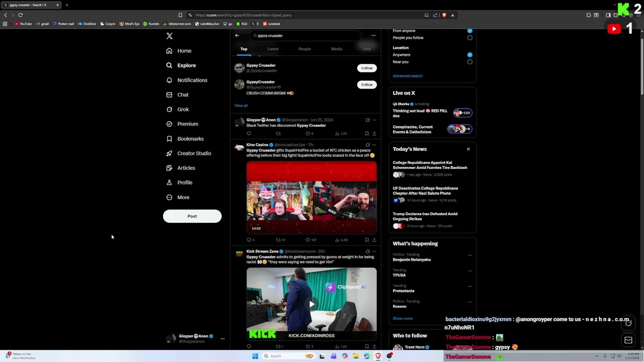Go back using the search back arrow
644x362 pixels.
[x=237, y=36]
